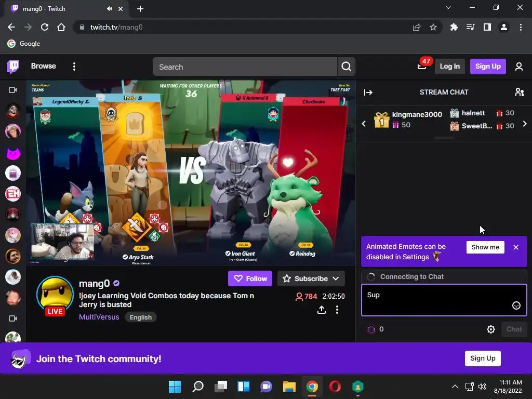
Task: Open the chat community users list icon
Action: (520, 92)
